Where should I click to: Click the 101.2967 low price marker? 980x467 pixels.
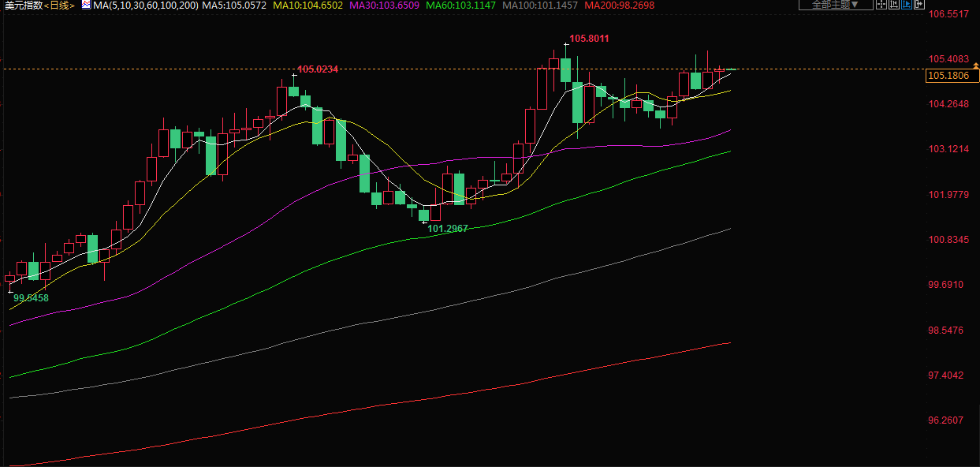click(448, 229)
